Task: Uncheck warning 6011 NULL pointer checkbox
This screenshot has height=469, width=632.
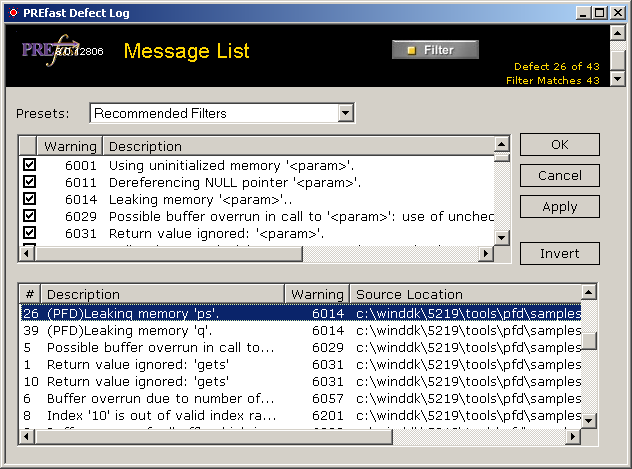Action: [29, 182]
